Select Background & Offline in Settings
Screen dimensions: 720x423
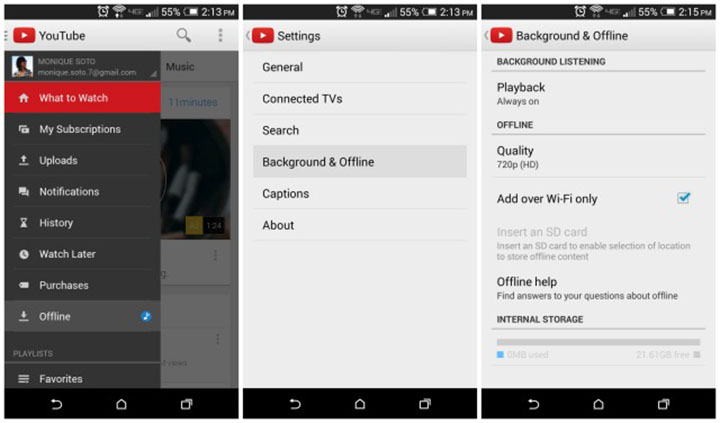click(360, 162)
